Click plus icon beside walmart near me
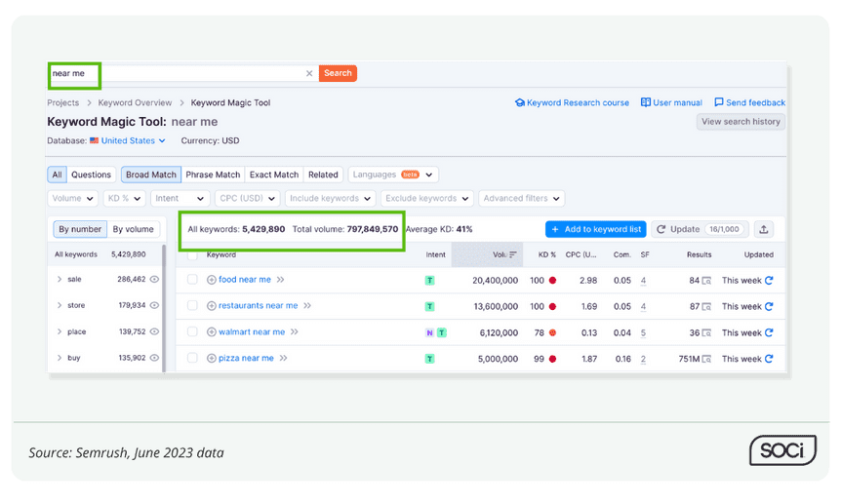Image resolution: width=841 pixels, height=504 pixels. tap(212, 332)
